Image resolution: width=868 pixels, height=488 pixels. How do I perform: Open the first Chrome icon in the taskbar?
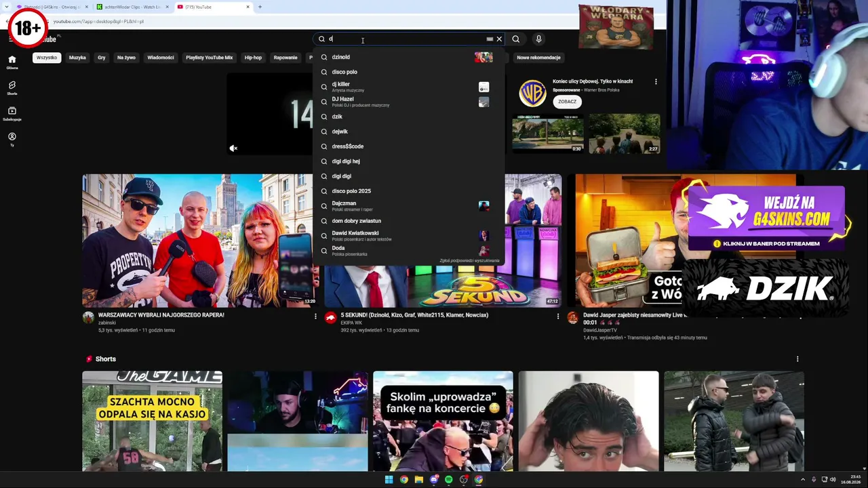[404, 479]
